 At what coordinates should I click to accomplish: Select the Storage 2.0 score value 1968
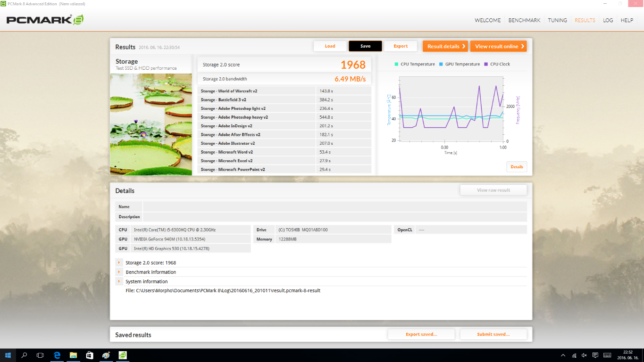pos(353,65)
